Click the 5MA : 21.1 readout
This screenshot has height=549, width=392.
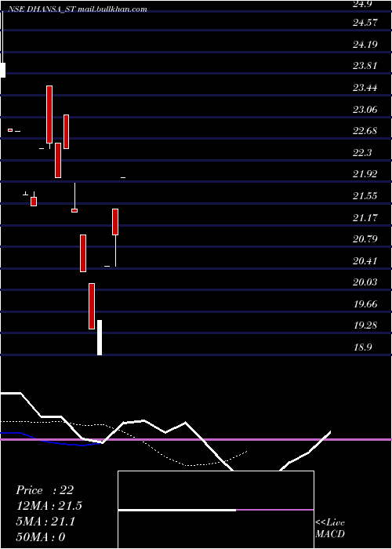[x=45, y=522]
